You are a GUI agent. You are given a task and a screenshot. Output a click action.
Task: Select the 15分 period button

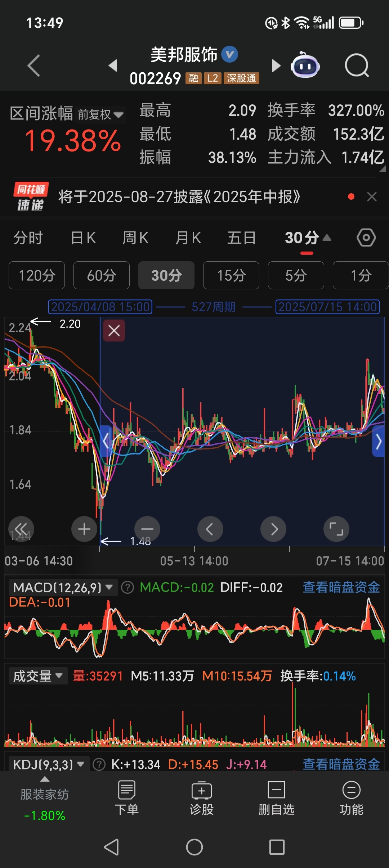pyautogui.click(x=231, y=275)
